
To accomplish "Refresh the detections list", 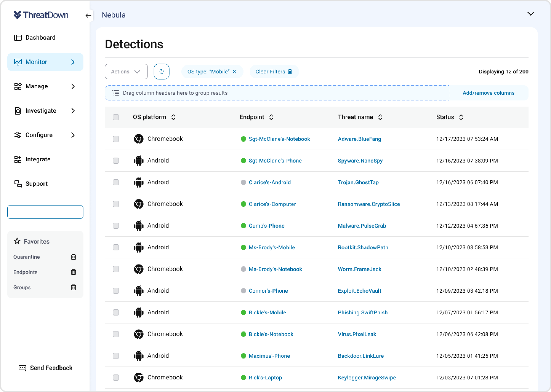I will (x=161, y=71).
